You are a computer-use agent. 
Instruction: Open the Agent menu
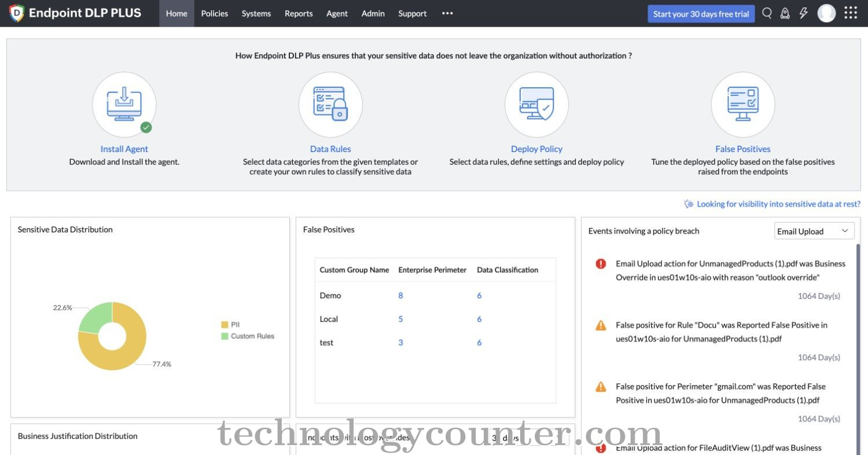(x=337, y=13)
